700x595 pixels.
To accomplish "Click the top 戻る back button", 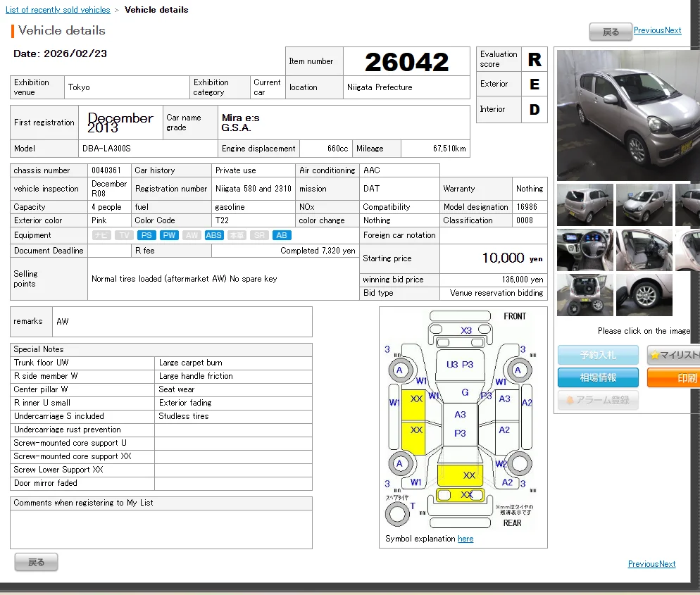I will click(611, 32).
